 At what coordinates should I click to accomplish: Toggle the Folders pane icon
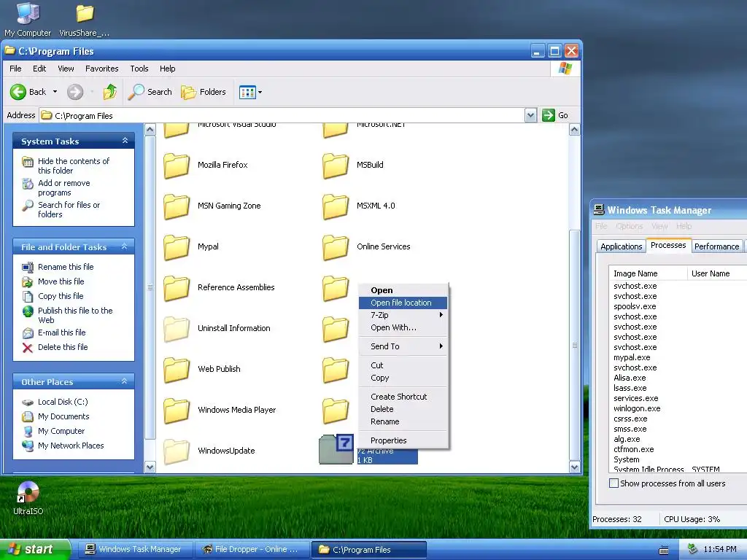point(189,92)
